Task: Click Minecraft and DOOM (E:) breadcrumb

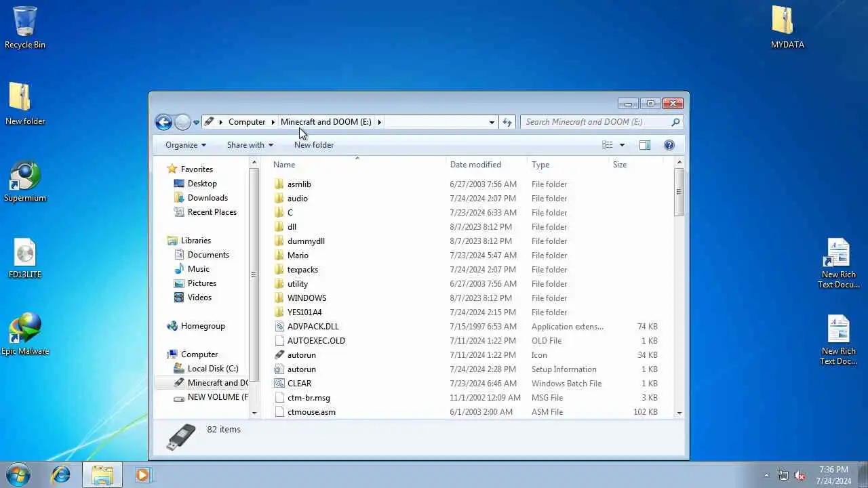Action: click(x=326, y=122)
